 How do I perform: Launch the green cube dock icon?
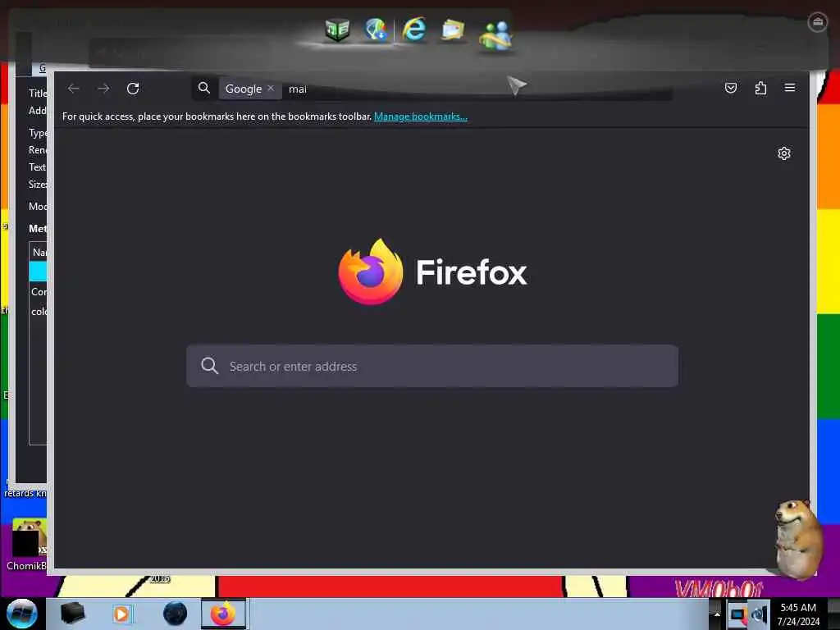point(337,30)
